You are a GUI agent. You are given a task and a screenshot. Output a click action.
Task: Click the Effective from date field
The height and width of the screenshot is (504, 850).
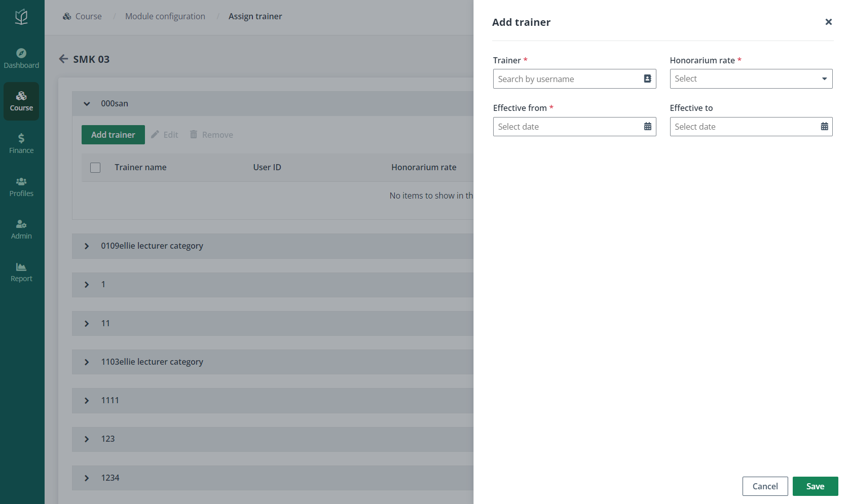574,127
